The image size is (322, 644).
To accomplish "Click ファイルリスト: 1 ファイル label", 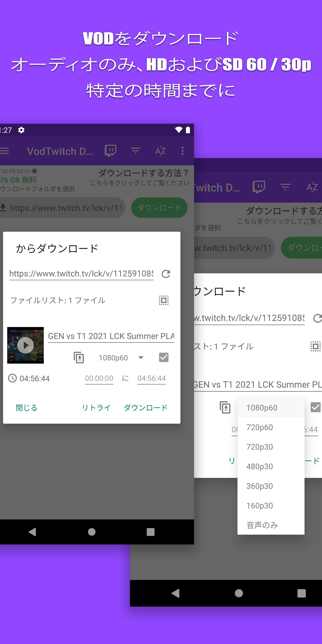I will coord(58,300).
